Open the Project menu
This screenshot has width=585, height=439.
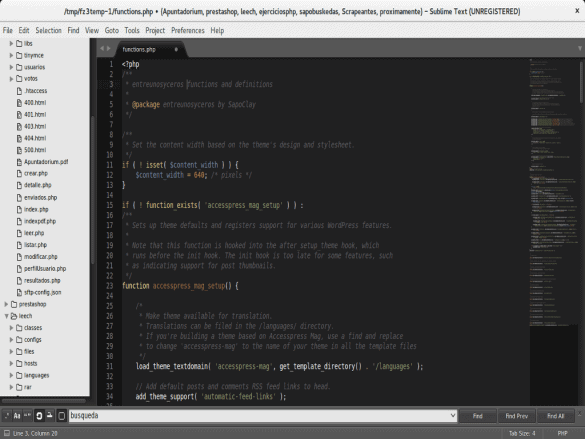(x=155, y=30)
